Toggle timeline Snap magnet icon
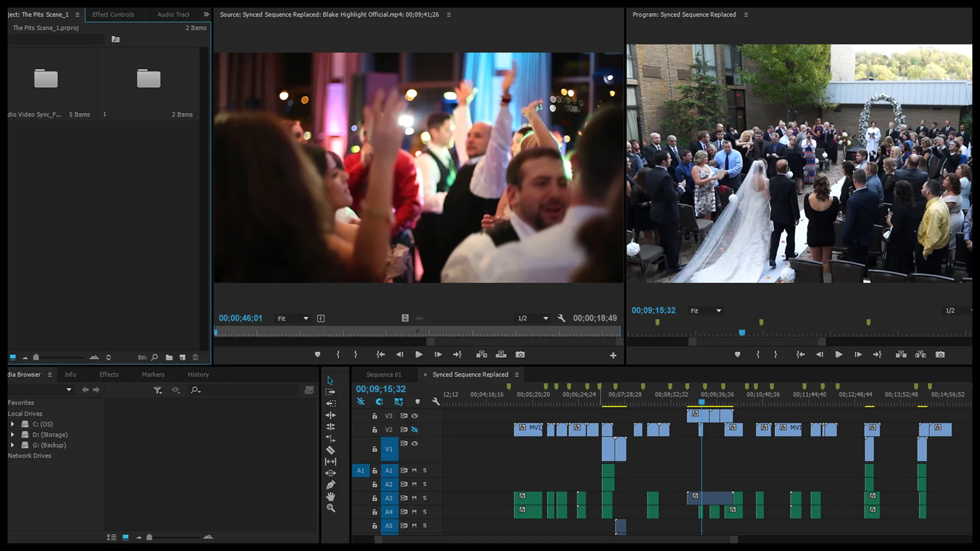Screen dimensions: 980x551 pyautogui.click(x=379, y=402)
